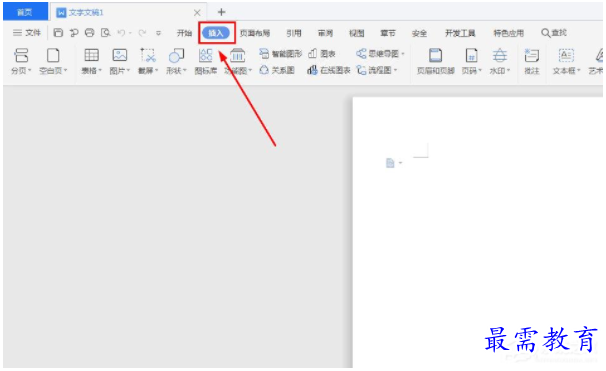Click the Redo arrow icon

142,33
